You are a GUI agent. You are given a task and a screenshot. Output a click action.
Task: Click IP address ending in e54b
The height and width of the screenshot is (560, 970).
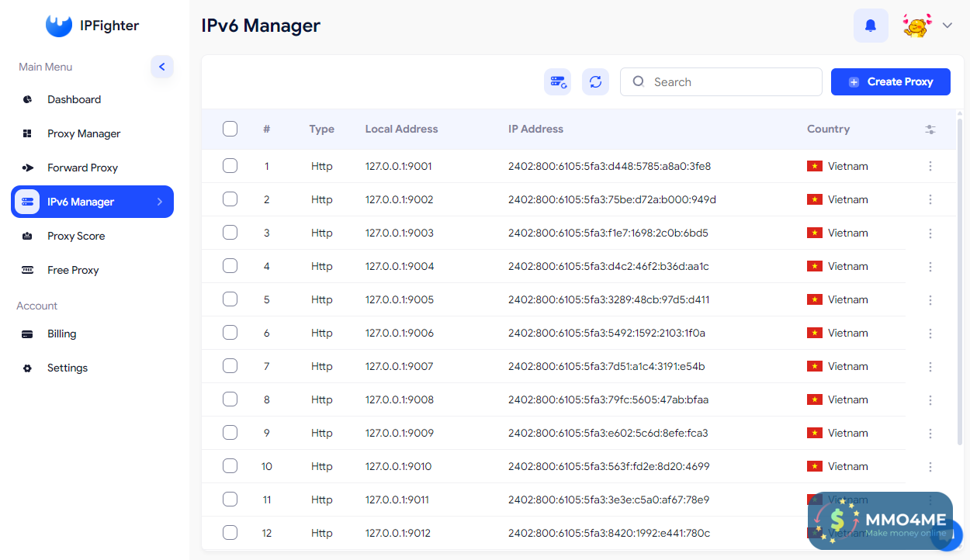point(606,366)
